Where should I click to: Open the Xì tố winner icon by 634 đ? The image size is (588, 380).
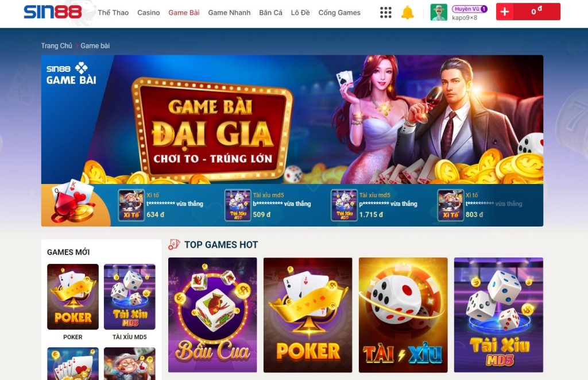tap(131, 205)
